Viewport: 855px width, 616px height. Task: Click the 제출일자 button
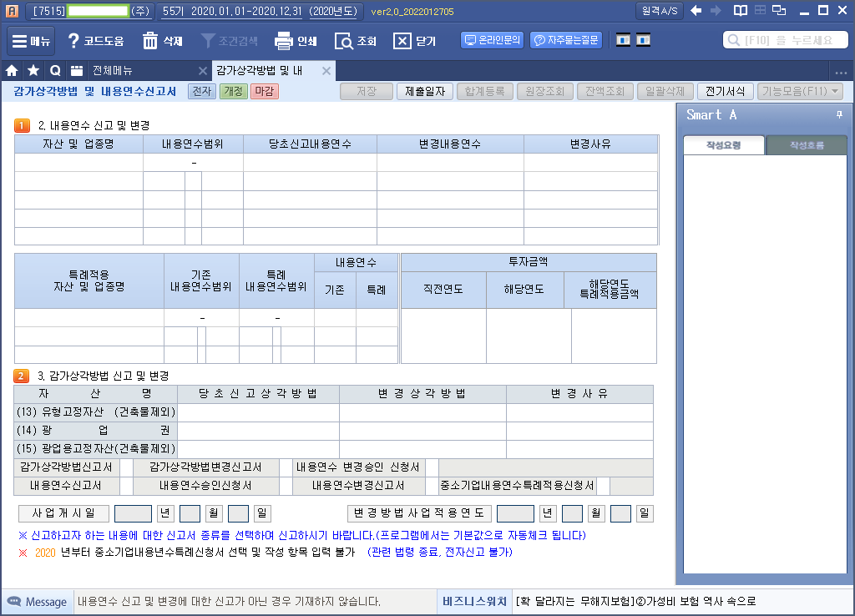(425, 91)
